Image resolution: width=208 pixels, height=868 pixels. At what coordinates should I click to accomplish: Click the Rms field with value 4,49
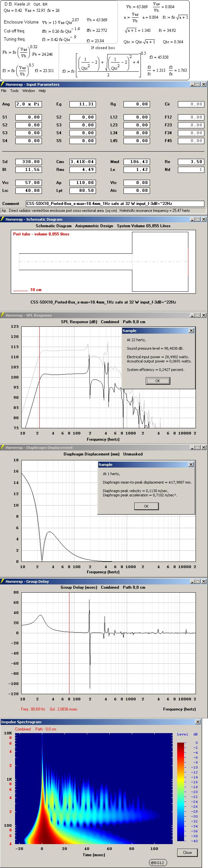[83, 170]
